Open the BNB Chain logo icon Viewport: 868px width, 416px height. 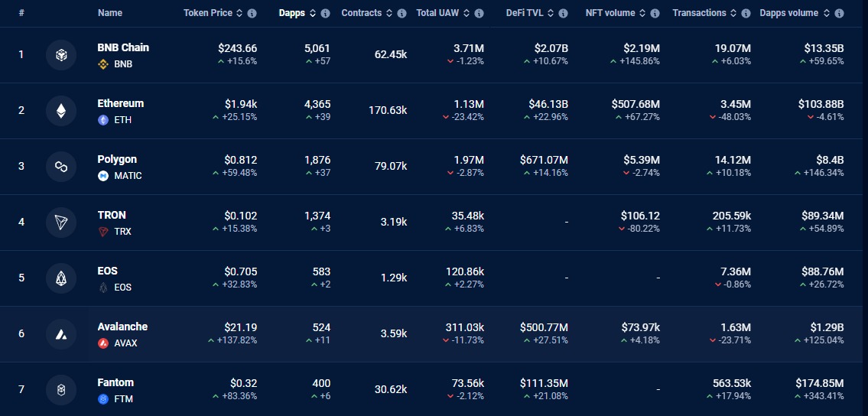pos(61,55)
